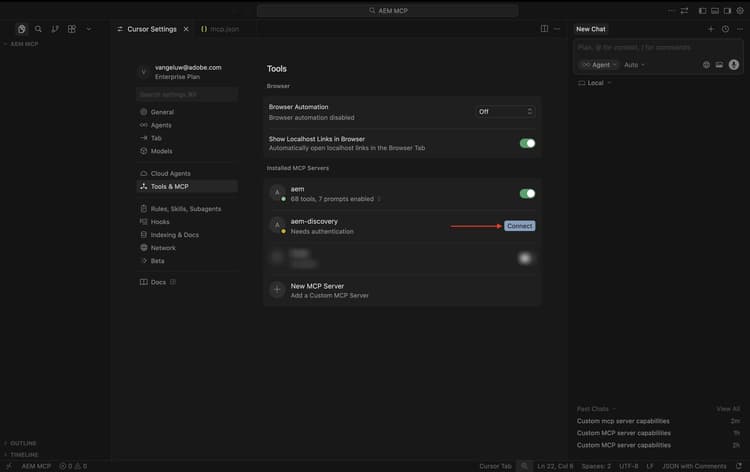Click the Spaces: 2 indentation status
Image resolution: width=750 pixels, height=472 pixels.
pyautogui.click(x=596, y=466)
